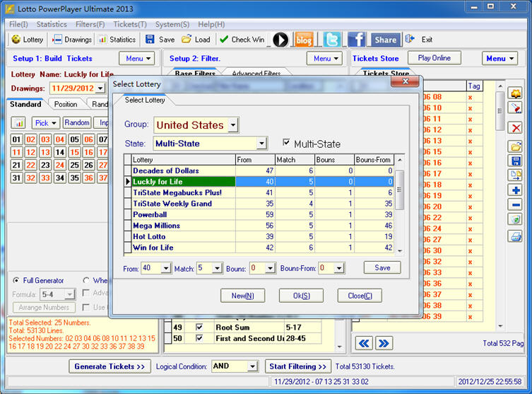Image resolution: width=532 pixels, height=394 pixels.
Task: Click the eraser icon in right sidebar
Action: click(516, 108)
